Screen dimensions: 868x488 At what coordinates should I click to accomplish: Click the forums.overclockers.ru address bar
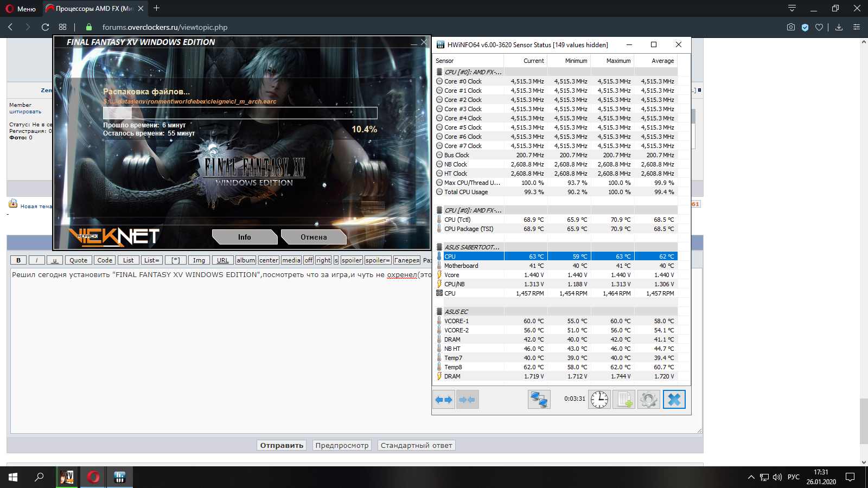pyautogui.click(x=165, y=27)
